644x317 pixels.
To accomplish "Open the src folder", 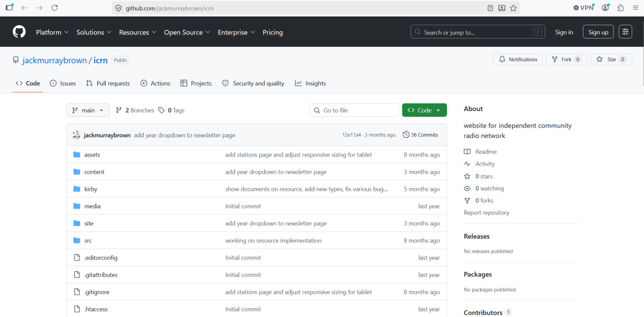I will [88, 240].
